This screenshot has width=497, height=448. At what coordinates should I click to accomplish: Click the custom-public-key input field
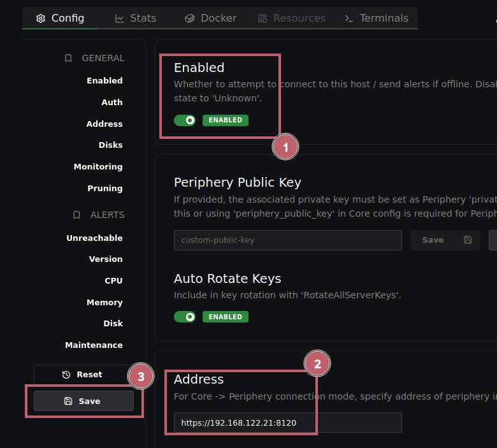[x=287, y=240]
